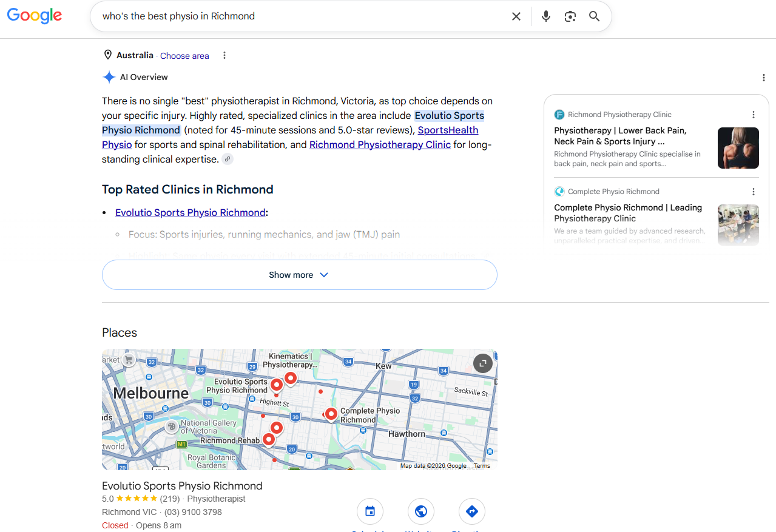Click the Richmond Physiotherapy Clinic favicon

[x=559, y=115]
